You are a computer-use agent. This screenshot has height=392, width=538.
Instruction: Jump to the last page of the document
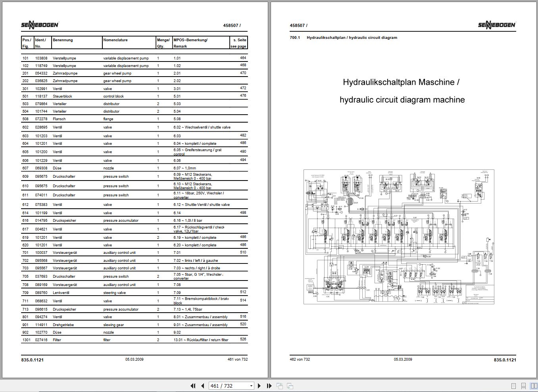[269, 386]
